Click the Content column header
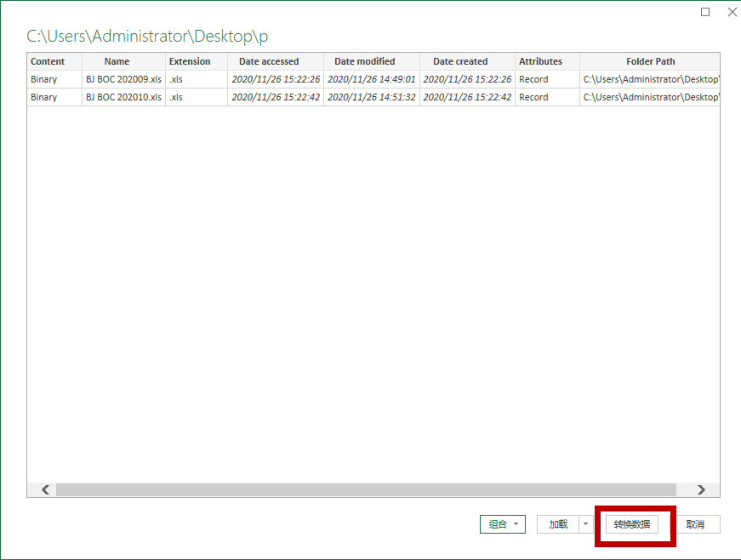This screenshot has height=560, width=741. pos(54,61)
